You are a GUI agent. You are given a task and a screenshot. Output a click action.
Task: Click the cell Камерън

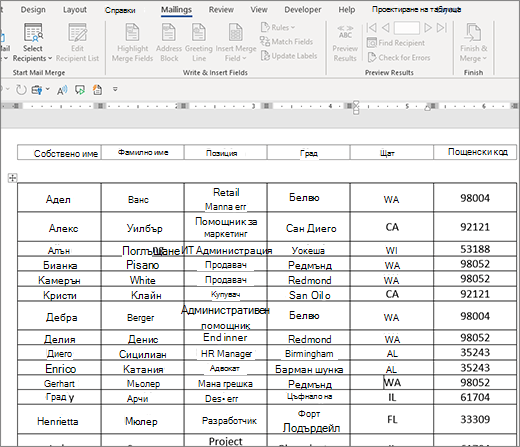coord(59,280)
